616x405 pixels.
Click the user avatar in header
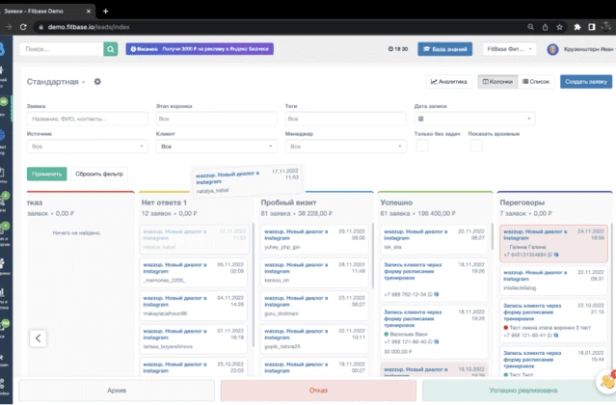pyautogui.click(x=553, y=49)
